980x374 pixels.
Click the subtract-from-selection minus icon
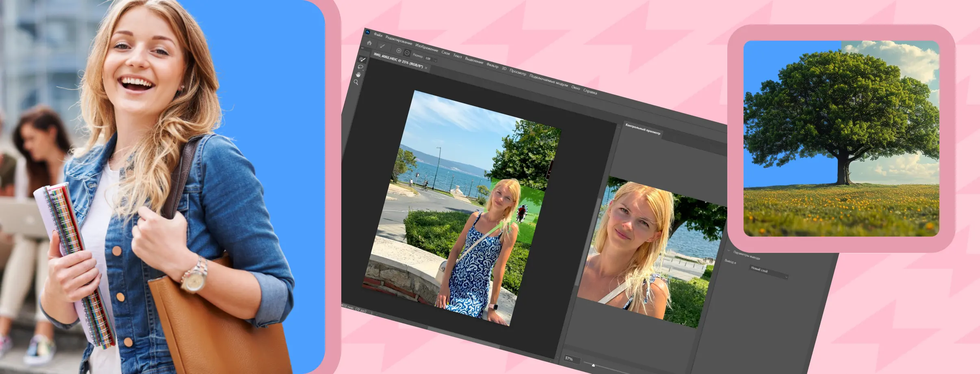407,53
